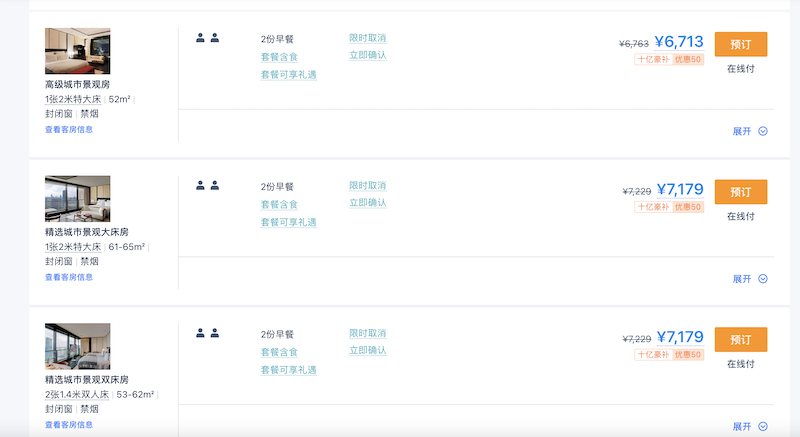The width and height of the screenshot is (800, 437).
Task: Click discount tag under 精选城市景观双床房 price
Action: click(x=669, y=354)
